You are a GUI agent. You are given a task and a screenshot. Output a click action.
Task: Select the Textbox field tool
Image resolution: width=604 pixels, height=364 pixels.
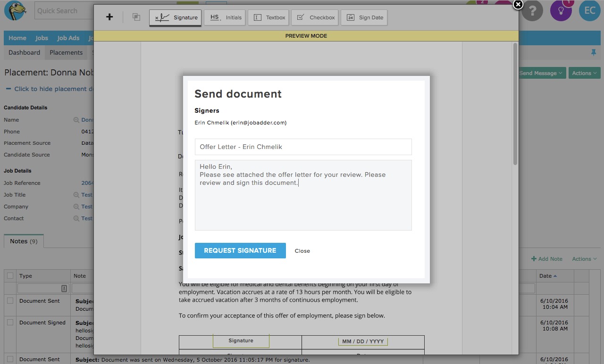(268, 17)
